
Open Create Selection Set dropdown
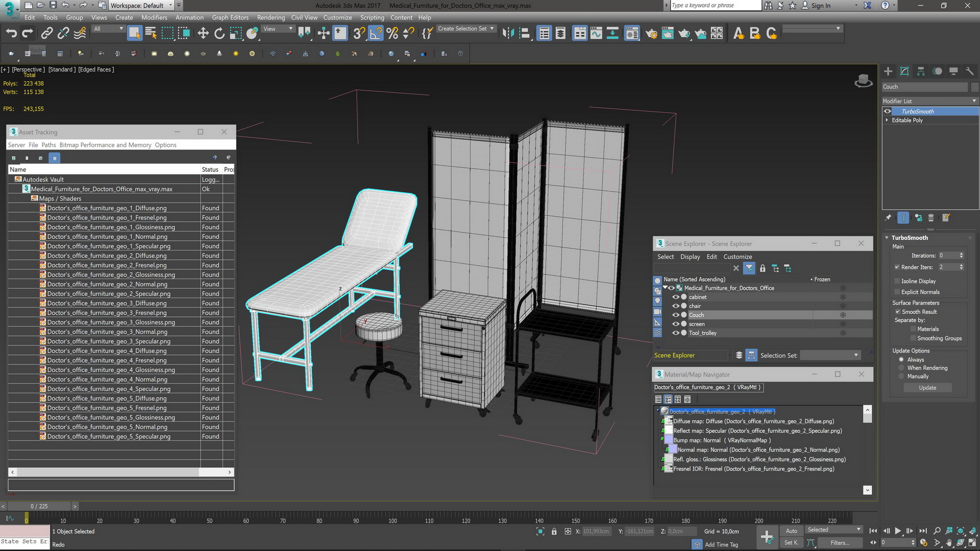466,29
